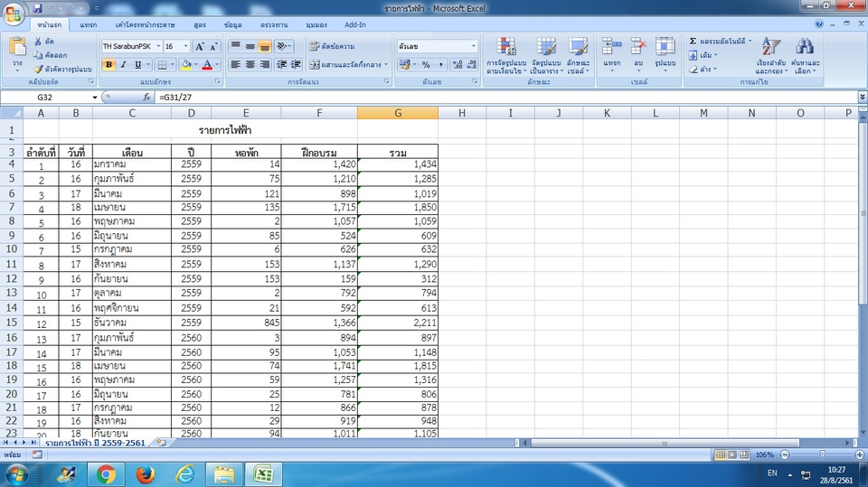
Task: Switch to the Review ribbon tab
Action: [274, 25]
